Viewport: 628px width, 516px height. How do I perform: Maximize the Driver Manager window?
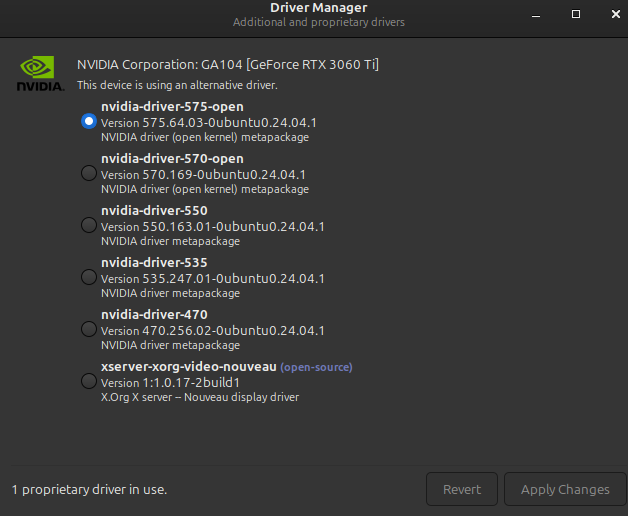pyautogui.click(x=576, y=14)
